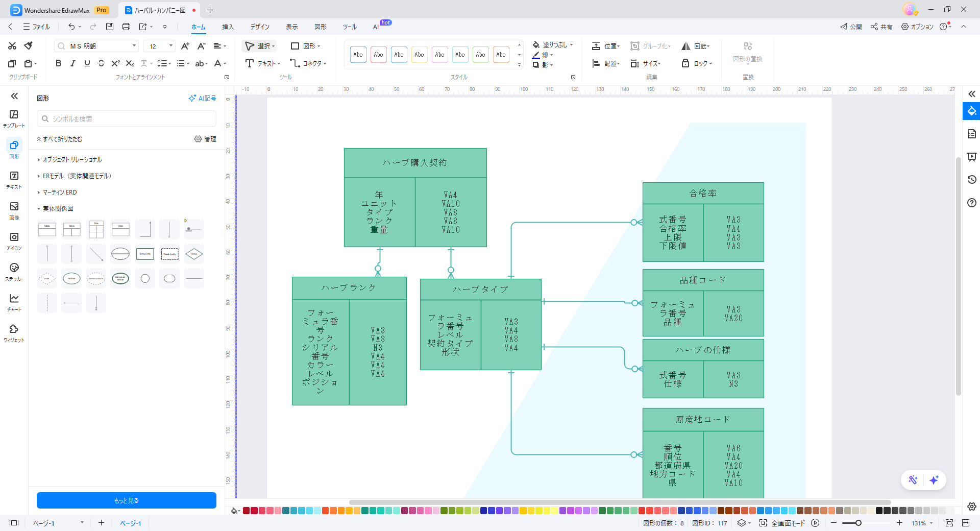Pick the first dark red palette swatch
The image size is (980, 531).
click(x=246, y=511)
